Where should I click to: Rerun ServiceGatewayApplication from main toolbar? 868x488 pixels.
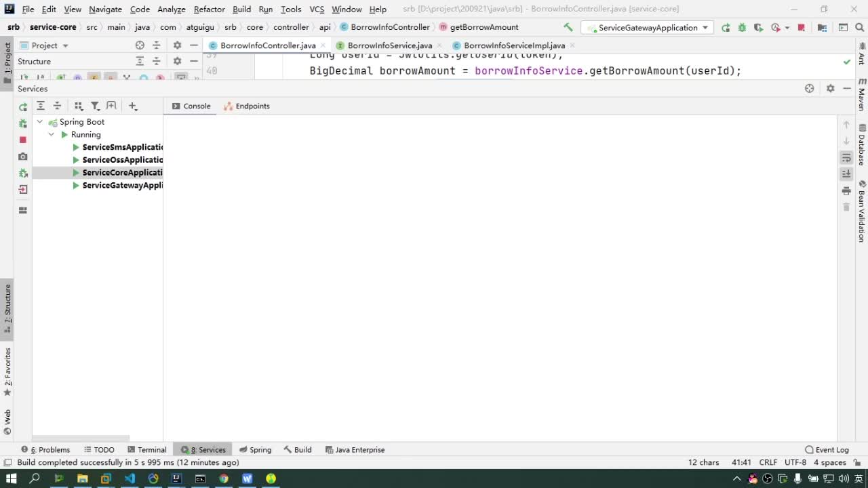(726, 28)
